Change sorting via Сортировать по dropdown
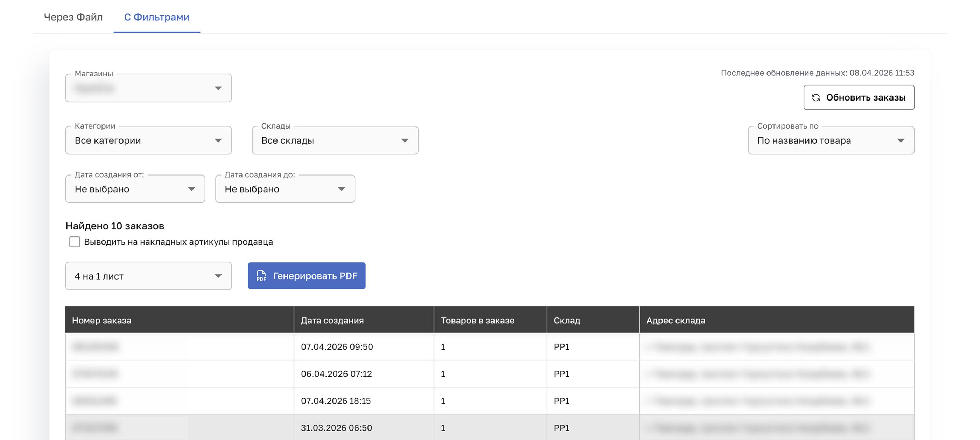 [831, 140]
